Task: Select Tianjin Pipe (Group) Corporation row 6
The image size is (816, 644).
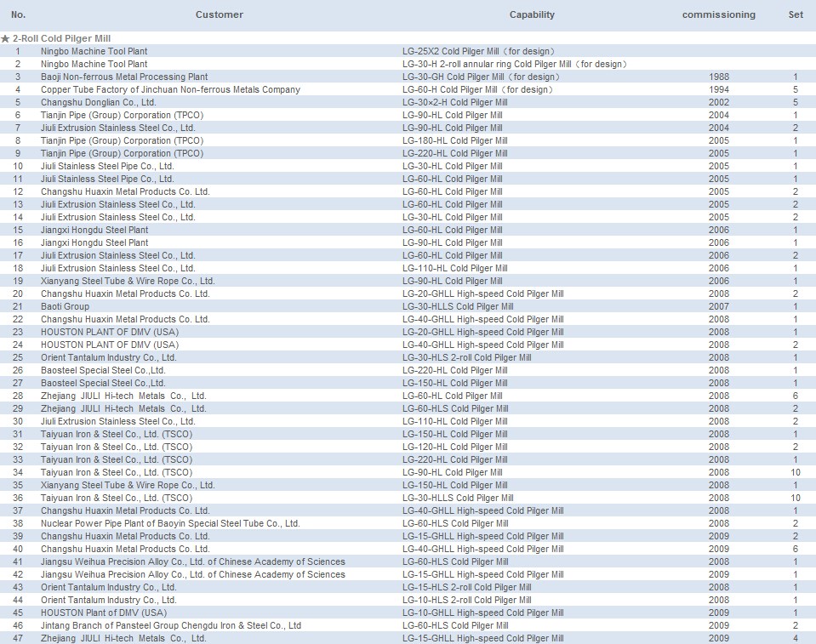Action: coord(123,115)
